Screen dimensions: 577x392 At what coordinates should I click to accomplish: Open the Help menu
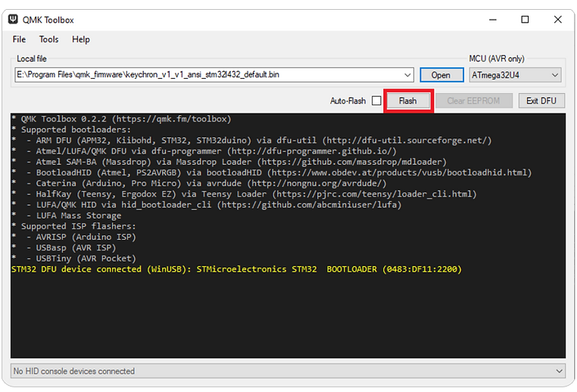point(81,39)
